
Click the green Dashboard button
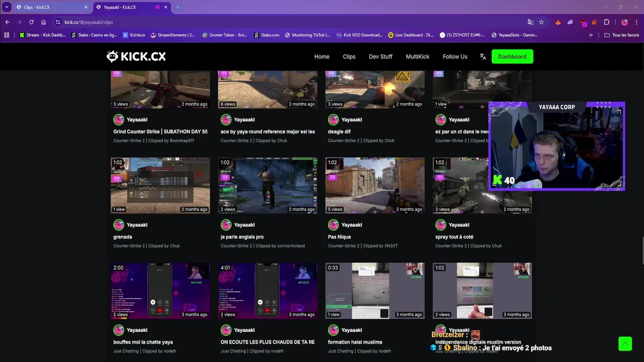512,56
